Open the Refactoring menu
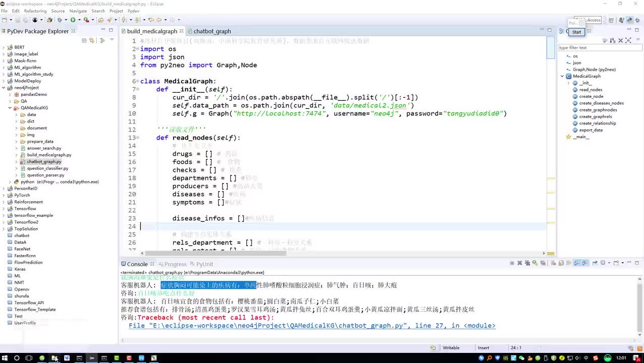644x363 pixels. pyautogui.click(x=35, y=11)
